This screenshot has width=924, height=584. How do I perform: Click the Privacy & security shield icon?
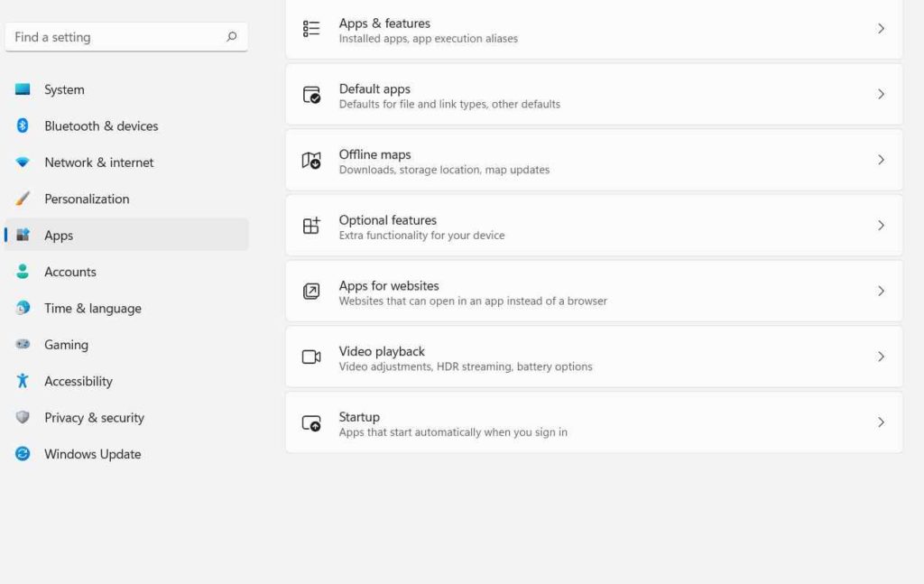pyautogui.click(x=23, y=417)
